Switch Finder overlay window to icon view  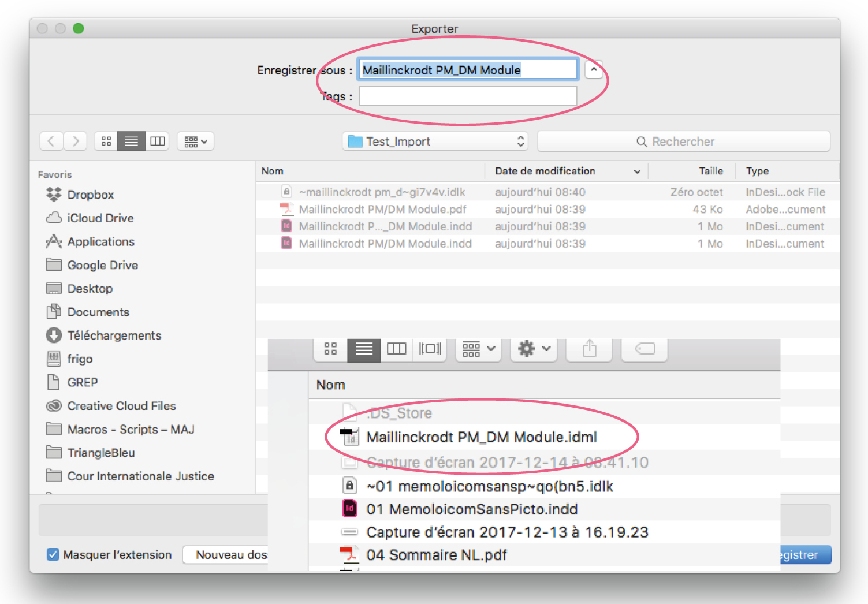[330, 349]
